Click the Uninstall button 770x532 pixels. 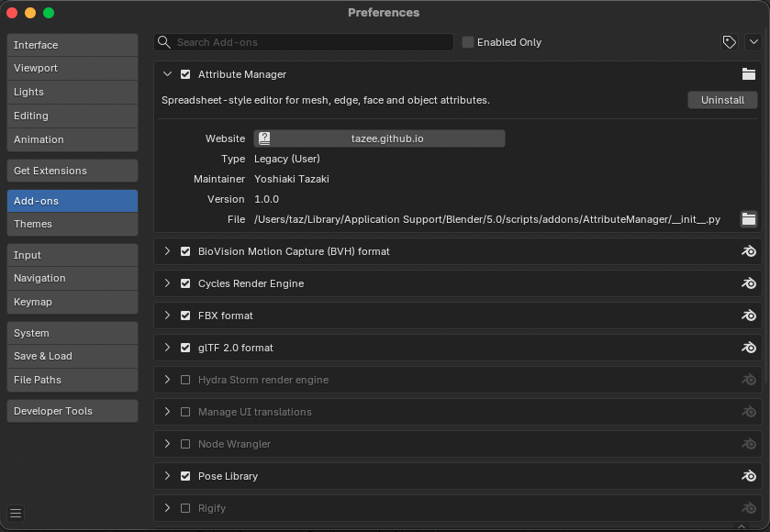point(722,100)
